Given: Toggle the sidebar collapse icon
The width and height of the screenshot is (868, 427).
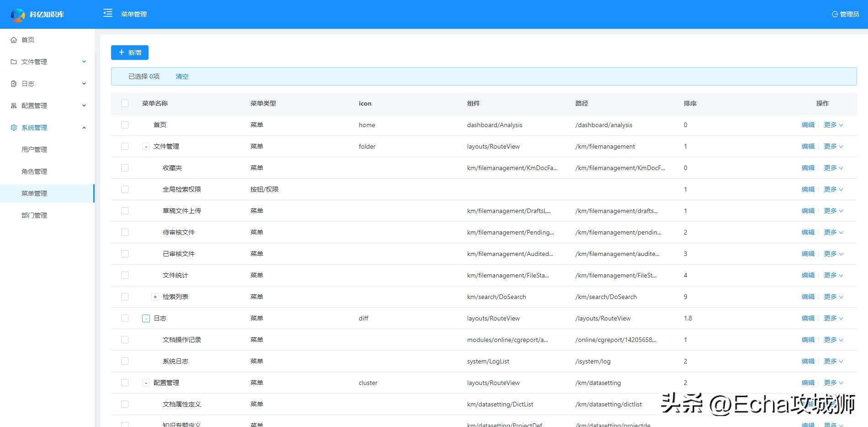Looking at the screenshot, I should [108, 13].
